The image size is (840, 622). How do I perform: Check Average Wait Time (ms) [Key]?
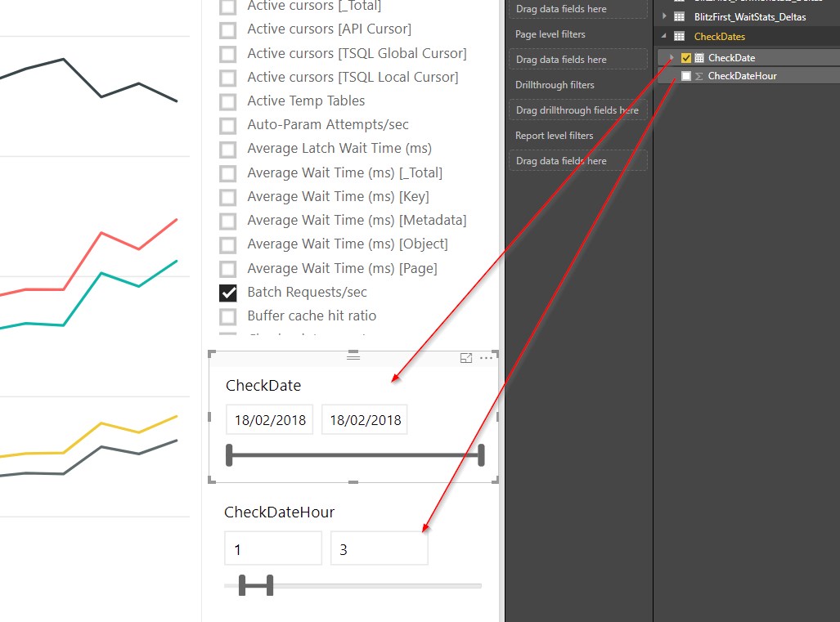coord(228,197)
